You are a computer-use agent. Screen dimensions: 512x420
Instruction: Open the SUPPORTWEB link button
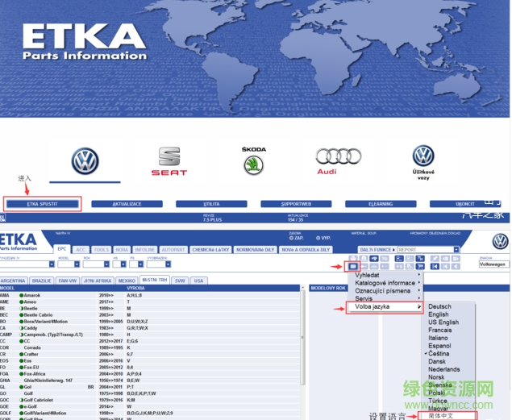296,204
